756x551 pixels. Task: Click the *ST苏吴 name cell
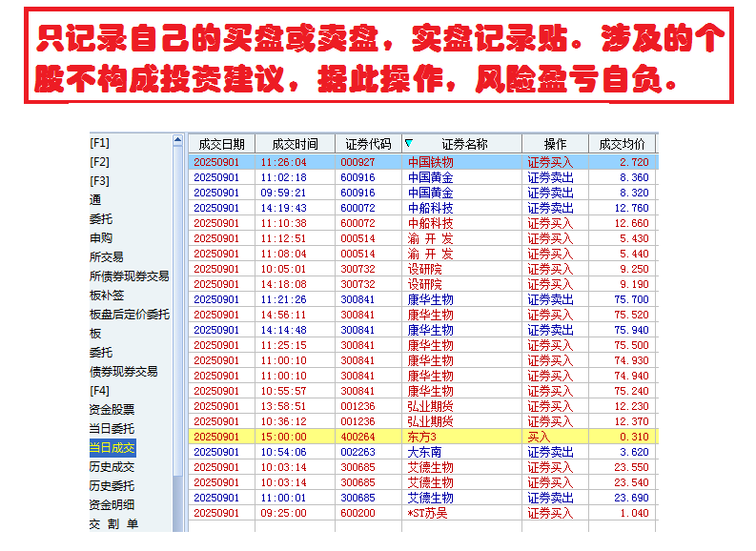tap(427, 514)
